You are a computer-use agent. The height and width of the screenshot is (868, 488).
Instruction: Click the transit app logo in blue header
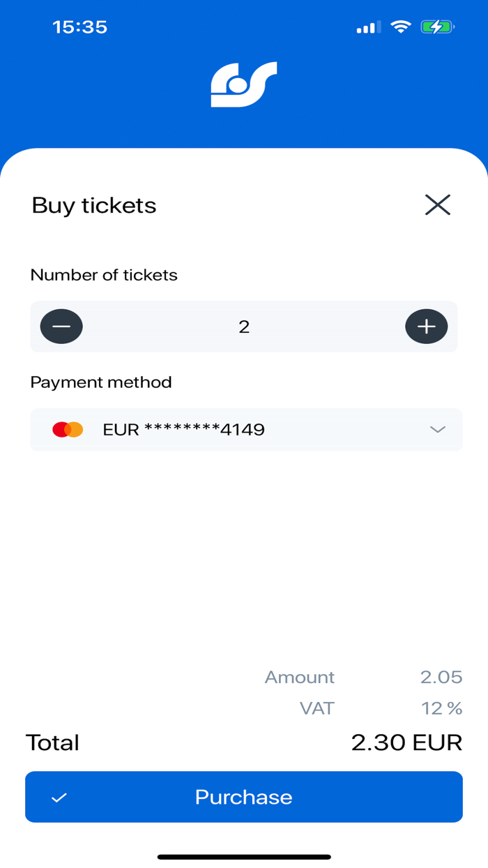click(x=244, y=83)
